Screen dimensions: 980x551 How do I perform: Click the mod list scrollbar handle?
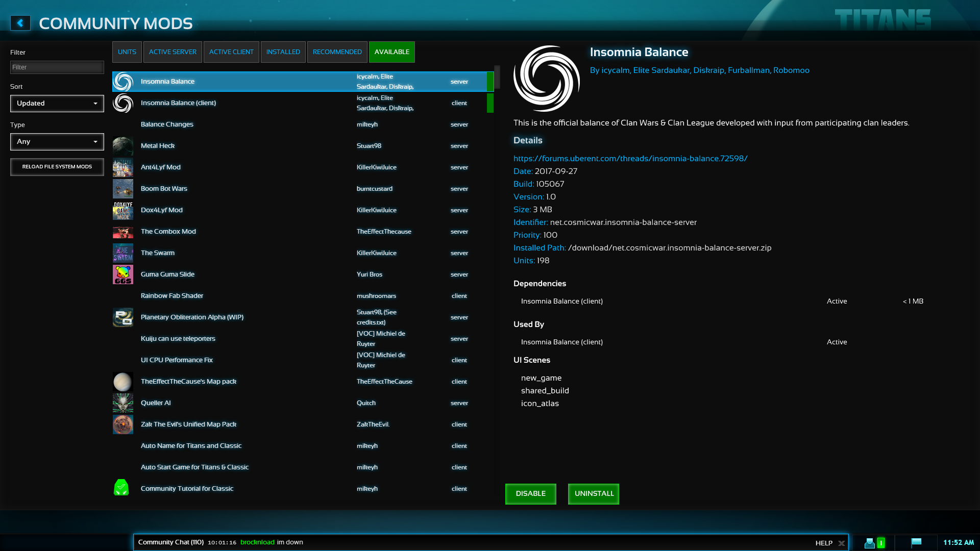pyautogui.click(x=497, y=77)
